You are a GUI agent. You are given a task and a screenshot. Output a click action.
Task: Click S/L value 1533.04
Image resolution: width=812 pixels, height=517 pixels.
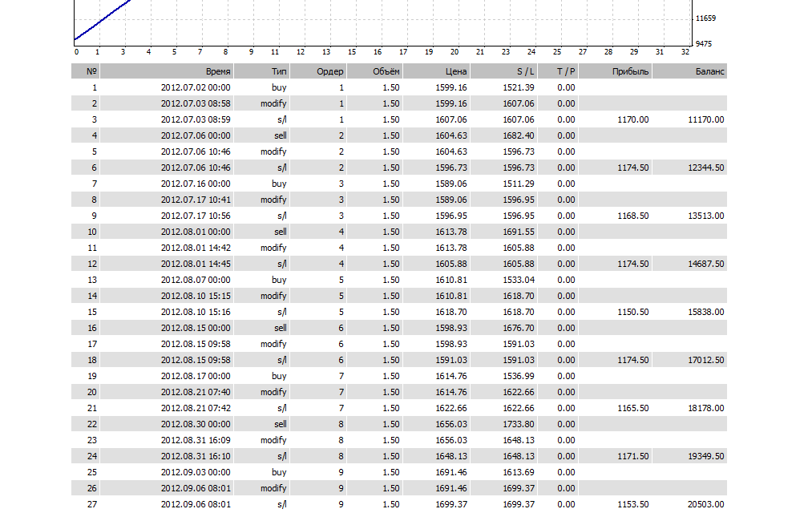coord(519,281)
